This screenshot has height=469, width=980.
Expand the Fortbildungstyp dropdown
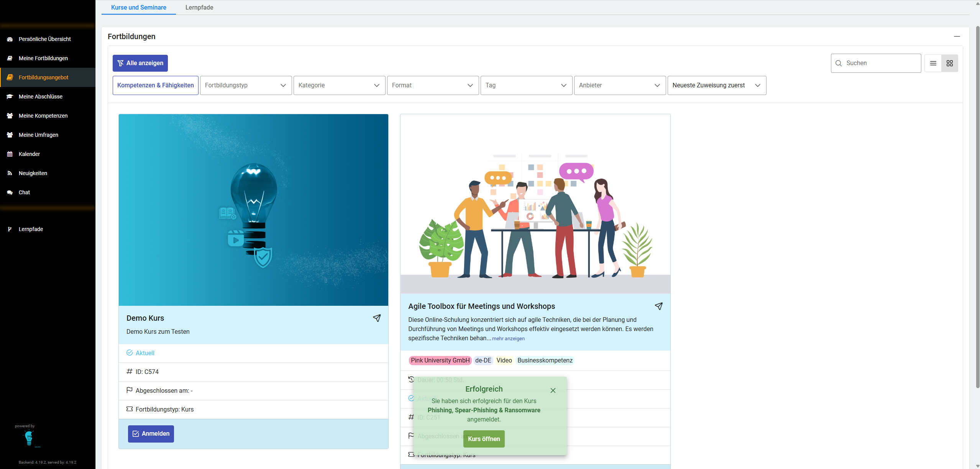246,85
